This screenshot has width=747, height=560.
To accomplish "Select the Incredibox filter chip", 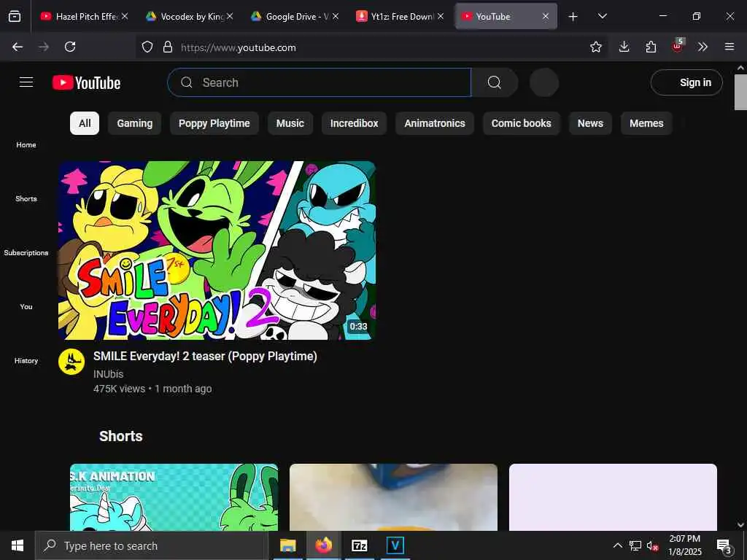I will coord(354,123).
